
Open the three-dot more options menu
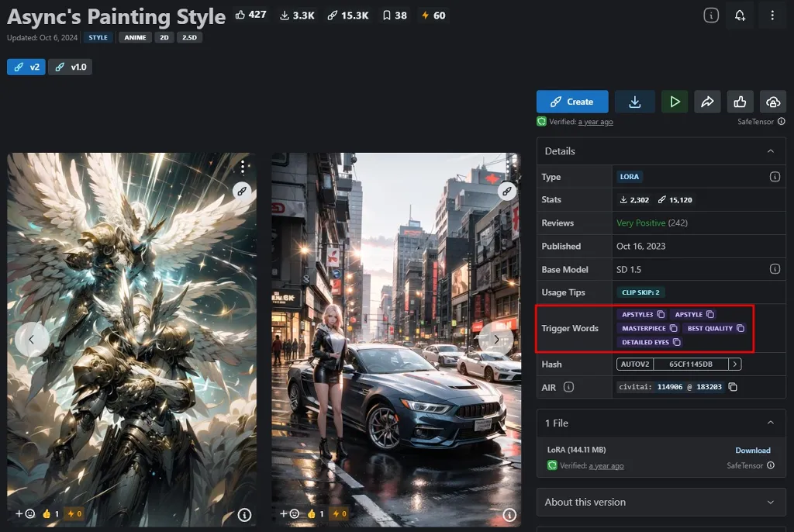(772, 16)
